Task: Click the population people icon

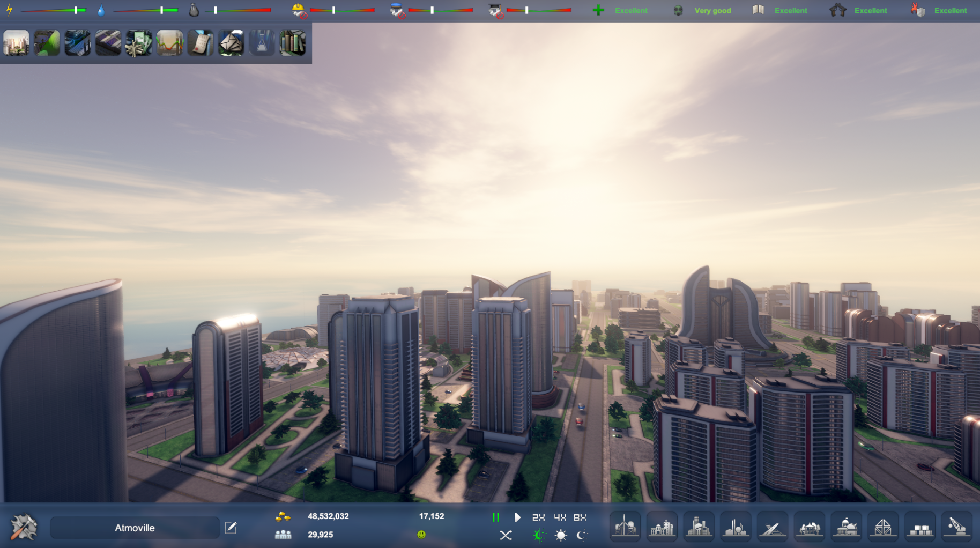Action: 283,535
